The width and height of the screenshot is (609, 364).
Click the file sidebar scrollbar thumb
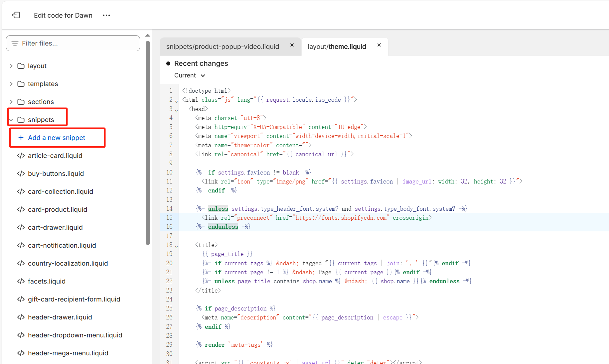(x=148, y=143)
